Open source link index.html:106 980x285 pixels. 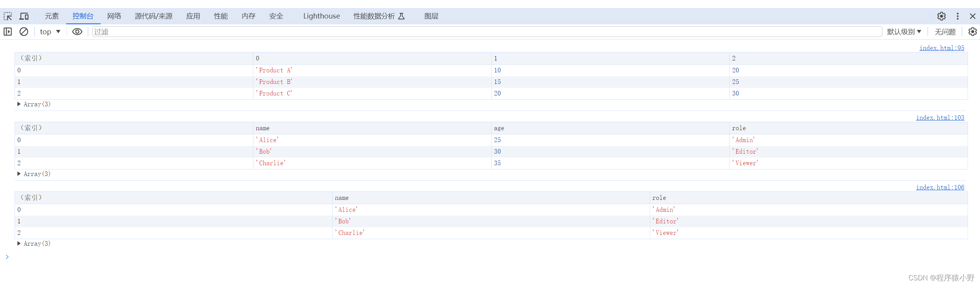(x=940, y=187)
